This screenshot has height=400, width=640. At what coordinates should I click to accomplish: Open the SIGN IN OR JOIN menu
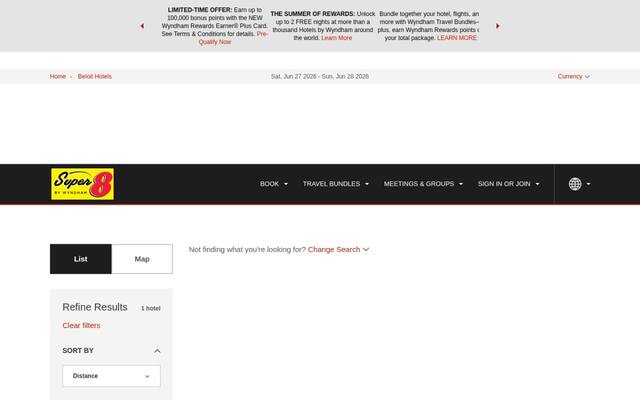509,184
